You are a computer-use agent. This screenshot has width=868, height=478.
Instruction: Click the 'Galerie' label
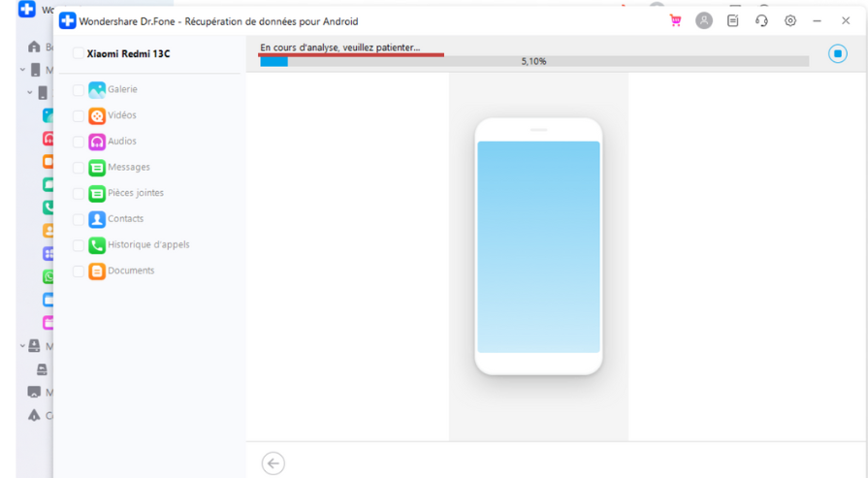point(122,89)
